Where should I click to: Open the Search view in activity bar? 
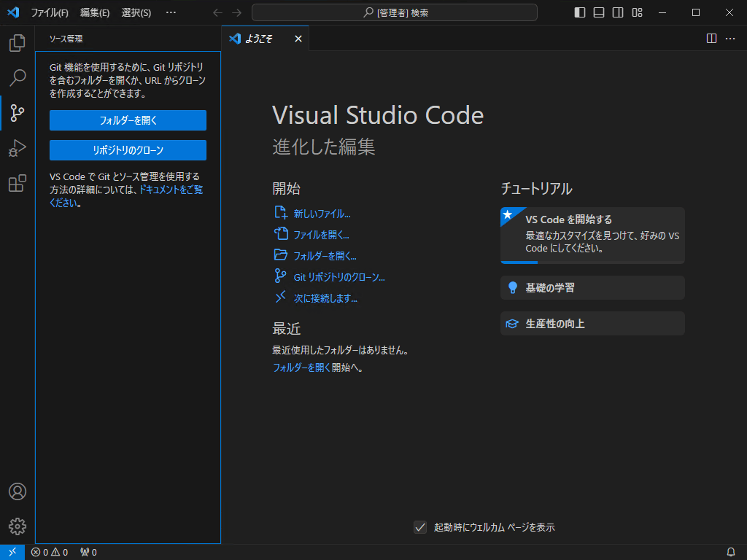pos(18,77)
